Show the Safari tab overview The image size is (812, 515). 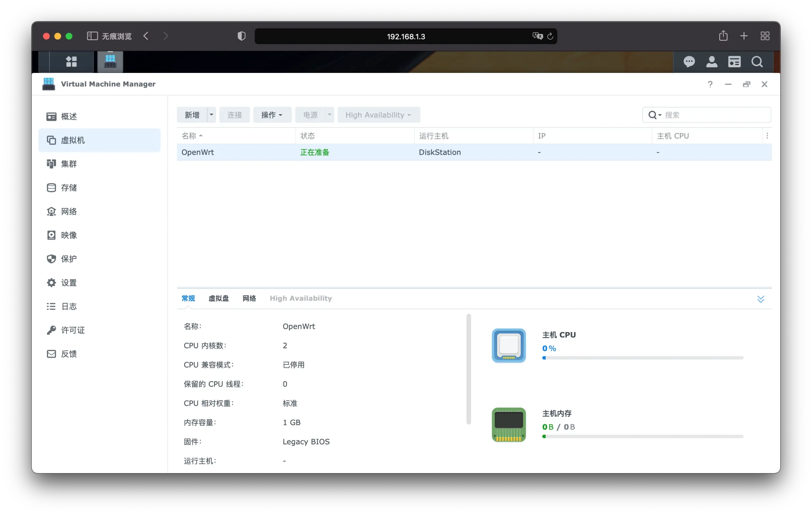tap(765, 36)
